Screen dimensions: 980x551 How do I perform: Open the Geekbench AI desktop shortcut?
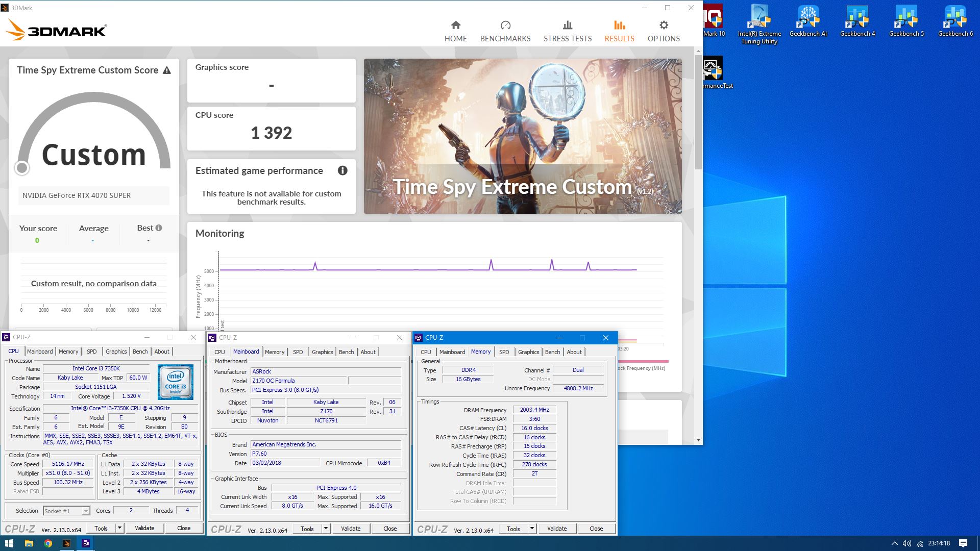click(x=808, y=21)
